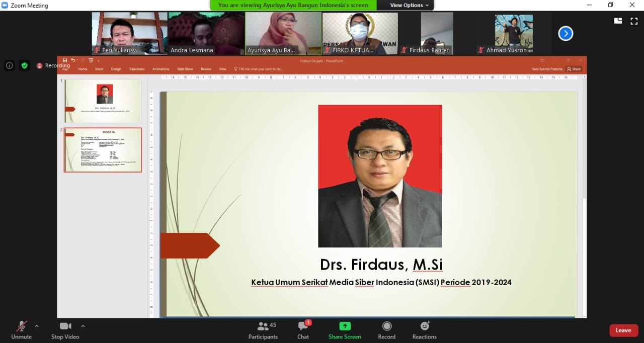Open the Participants panel
This screenshot has width=644, height=343.
(x=263, y=330)
